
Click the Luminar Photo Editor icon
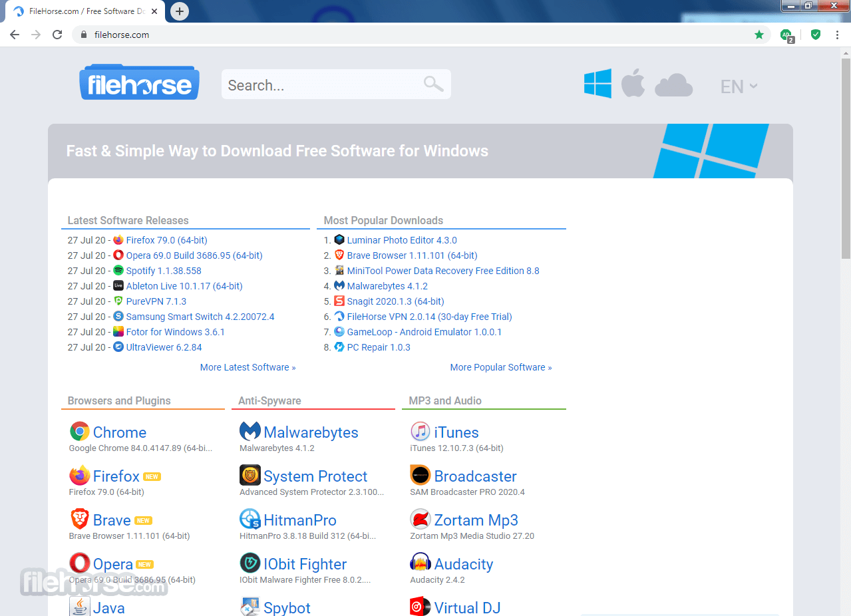click(339, 240)
